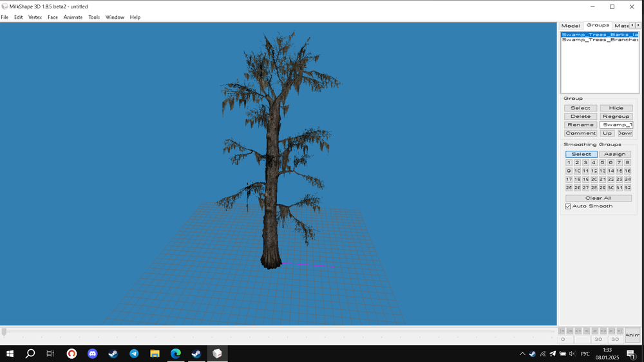The image size is (644, 362).
Task: Switch to the Model tab
Action: pos(571,26)
